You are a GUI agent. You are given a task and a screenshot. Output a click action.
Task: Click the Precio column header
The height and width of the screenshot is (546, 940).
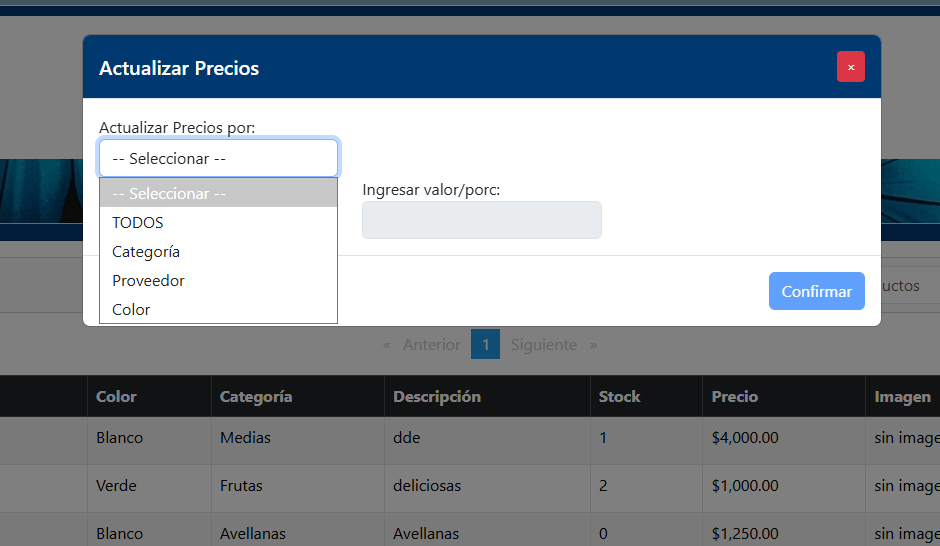pyautogui.click(x=735, y=397)
